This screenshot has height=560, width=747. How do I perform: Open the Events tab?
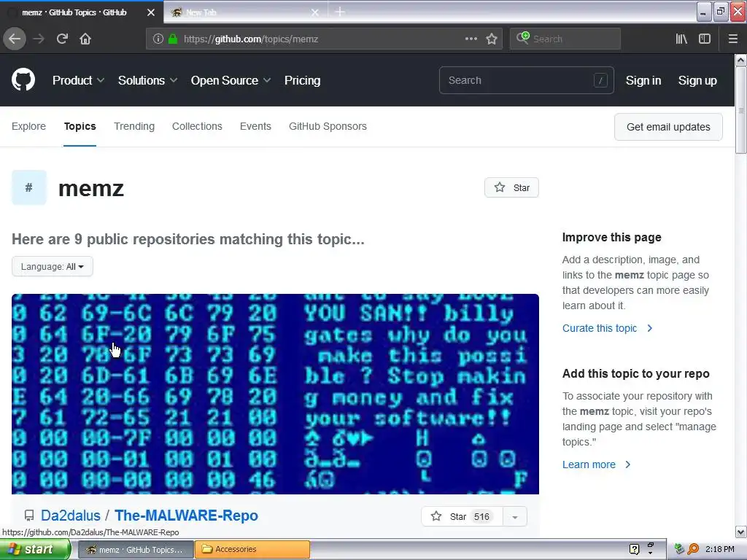[x=255, y=126]
